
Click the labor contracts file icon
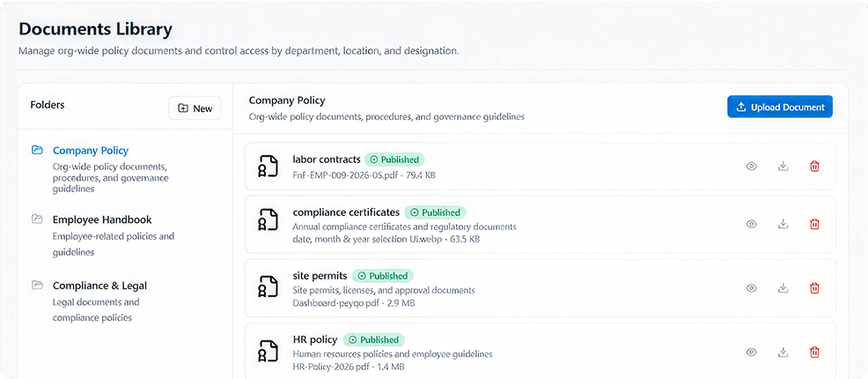268,167
